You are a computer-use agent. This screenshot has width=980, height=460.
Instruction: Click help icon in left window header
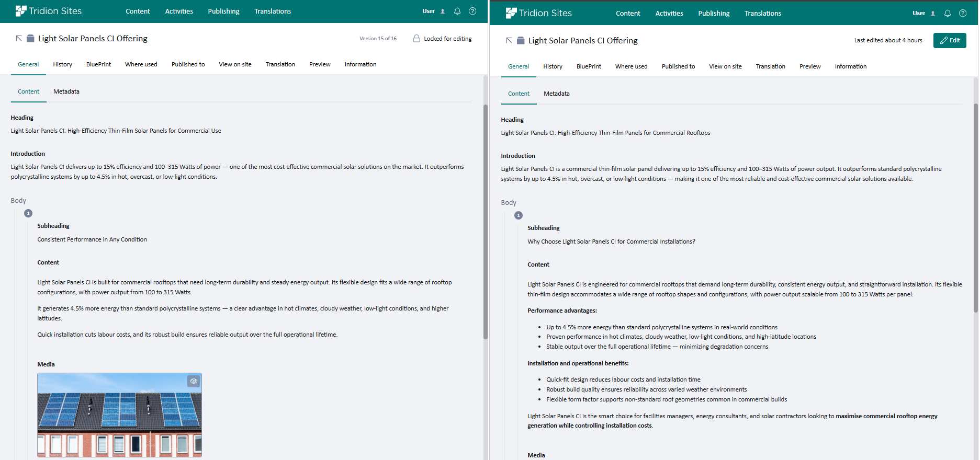click(472, 11)
